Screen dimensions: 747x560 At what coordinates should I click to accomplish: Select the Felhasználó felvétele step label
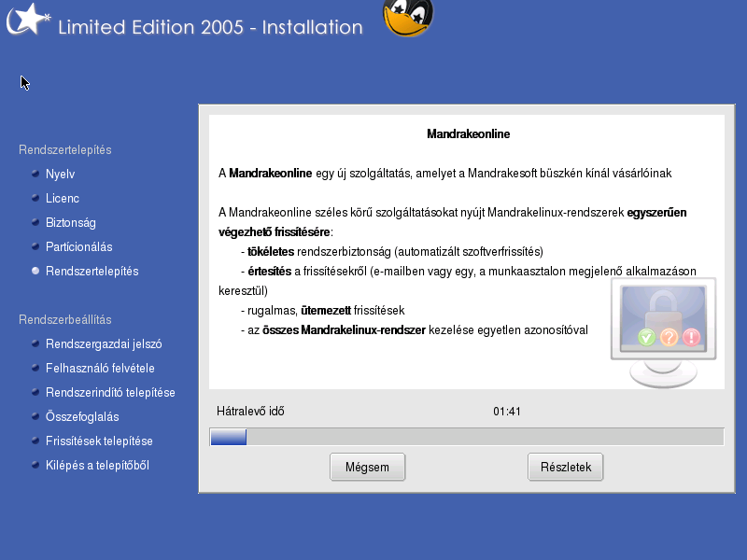point(100,368)
